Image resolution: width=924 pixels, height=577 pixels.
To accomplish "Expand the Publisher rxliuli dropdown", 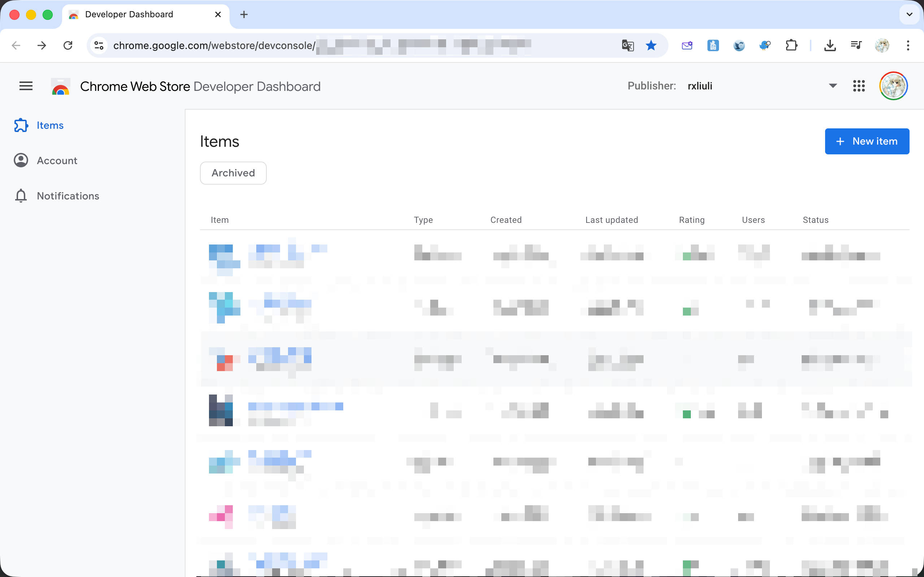I will (833, 86).
